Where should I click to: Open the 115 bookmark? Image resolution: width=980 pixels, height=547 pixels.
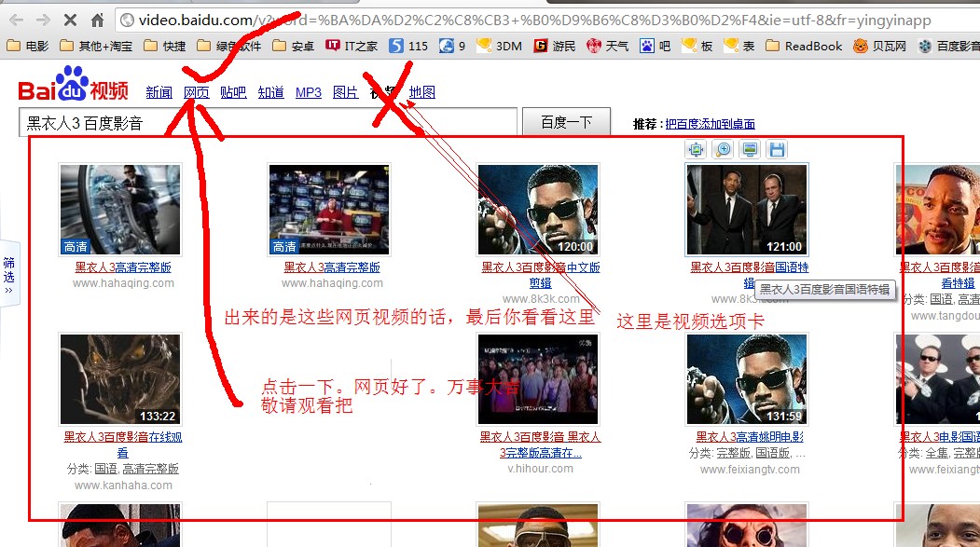click(408, 46)
